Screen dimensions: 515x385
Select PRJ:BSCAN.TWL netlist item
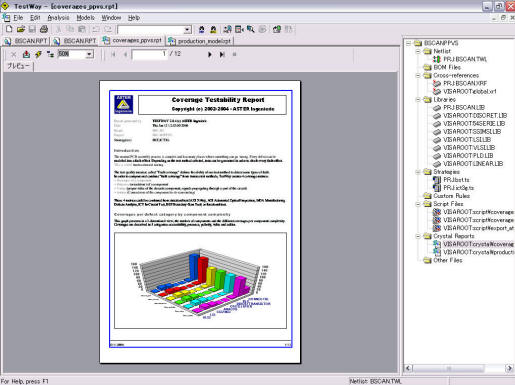[465, 59]
